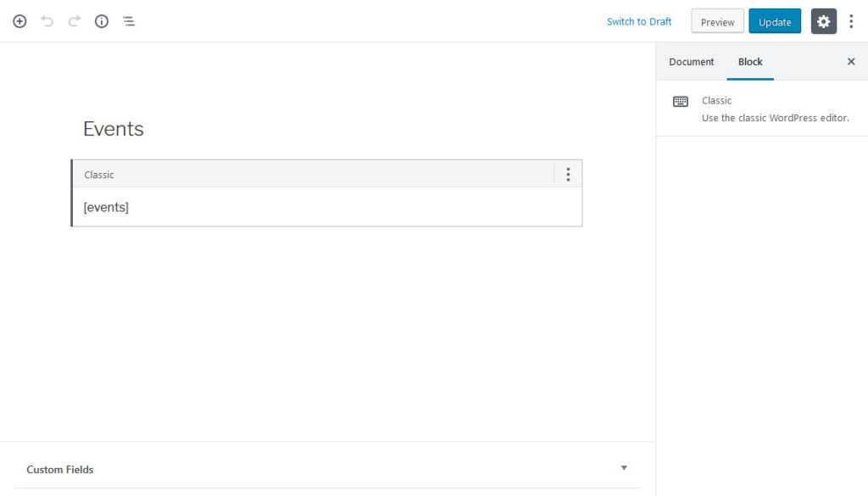Switch to the Document tab

click(691, 61)
